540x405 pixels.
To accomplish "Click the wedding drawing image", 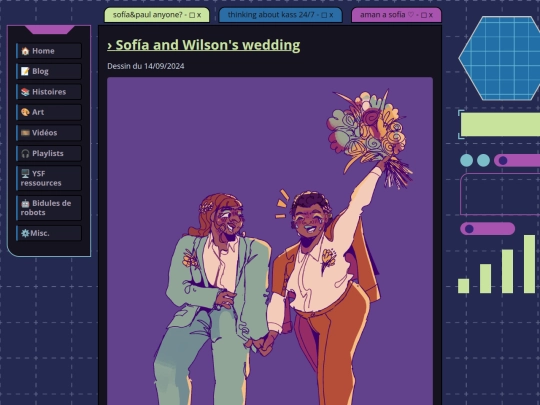I will click(270, 241).
